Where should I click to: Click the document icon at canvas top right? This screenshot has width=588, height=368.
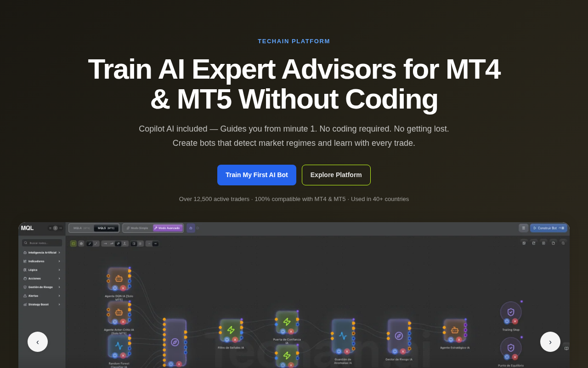pos(553,243)
